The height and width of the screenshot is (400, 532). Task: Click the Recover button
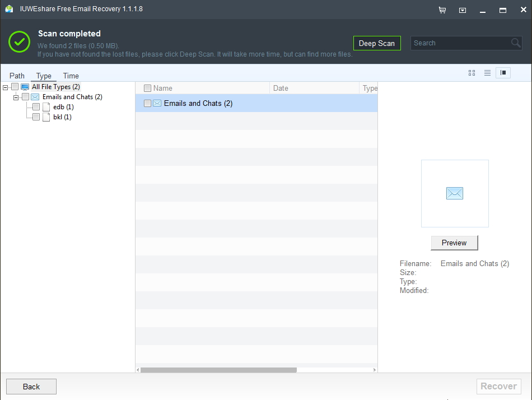tap(499, 387)
